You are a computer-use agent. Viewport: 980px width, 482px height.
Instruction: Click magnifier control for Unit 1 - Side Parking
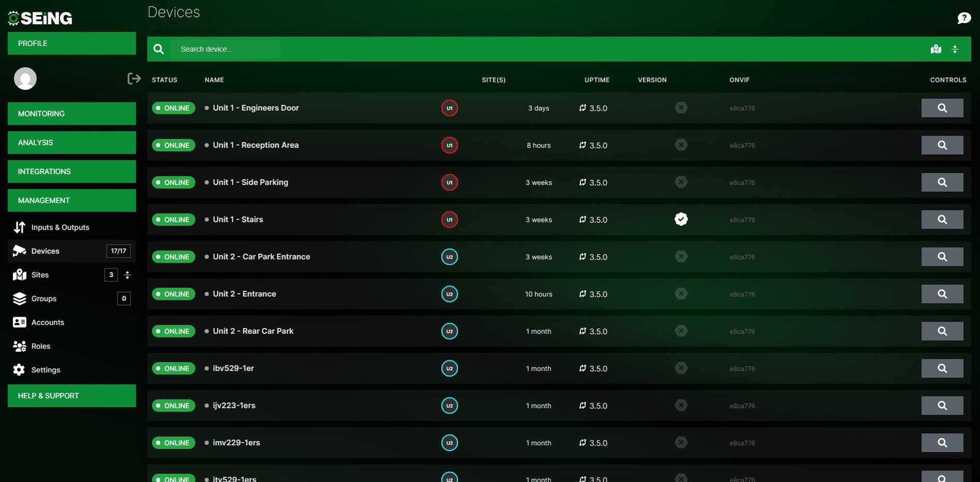pos(942,183)
